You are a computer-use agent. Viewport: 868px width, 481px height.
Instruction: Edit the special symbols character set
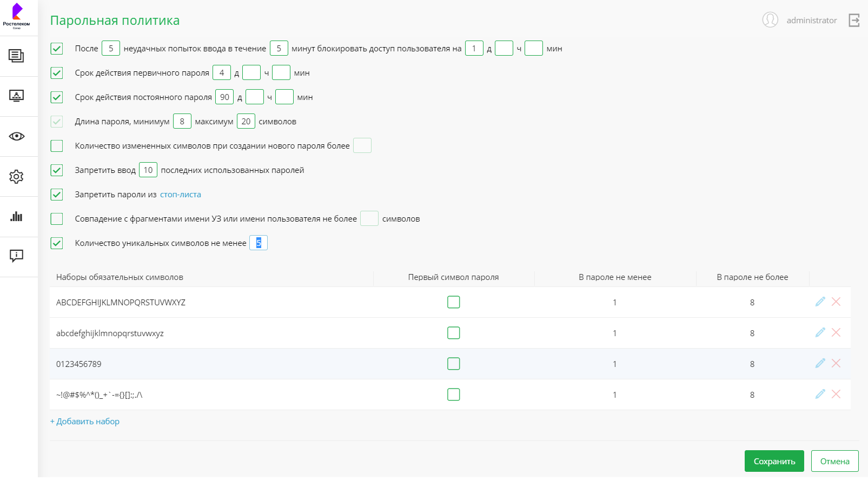coord(820,394)
